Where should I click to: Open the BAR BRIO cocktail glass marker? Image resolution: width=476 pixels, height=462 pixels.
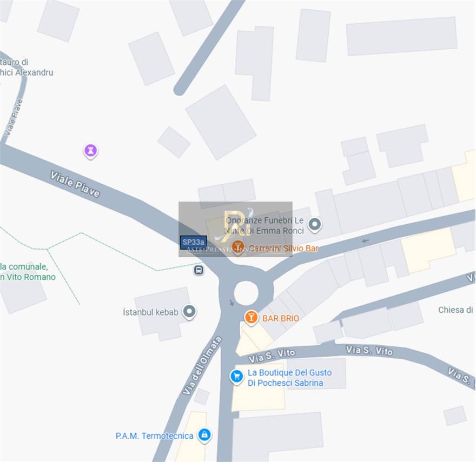pos(251,318)
